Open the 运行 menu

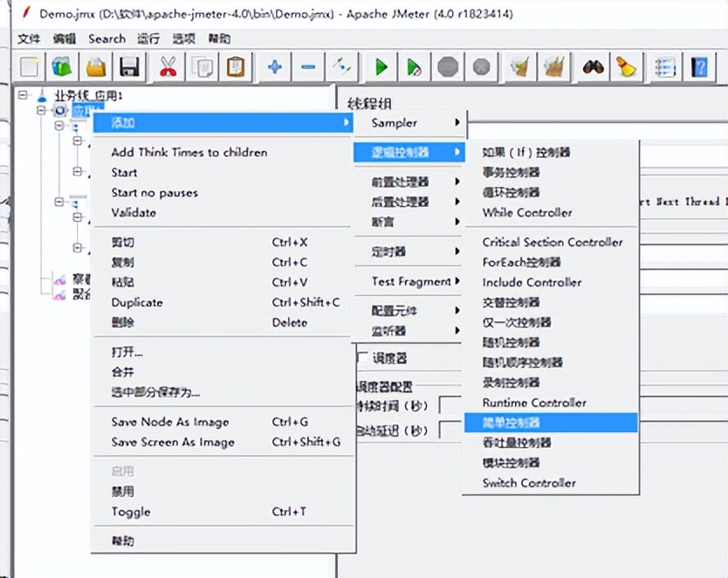coord(148,38)
